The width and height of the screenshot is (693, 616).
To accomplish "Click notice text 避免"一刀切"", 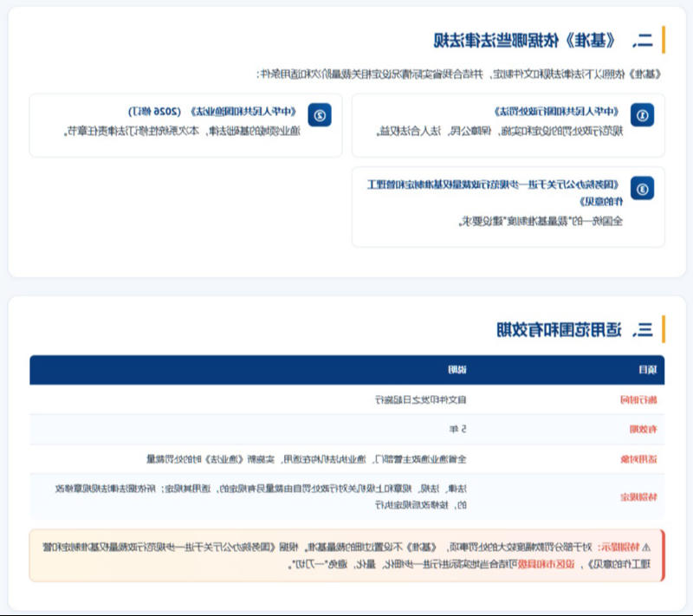I will (320, 564).
